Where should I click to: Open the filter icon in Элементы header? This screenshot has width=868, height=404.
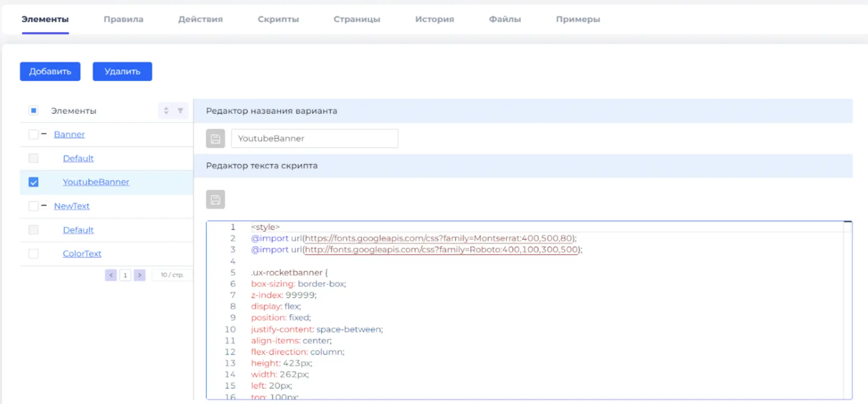coord(180,111)
